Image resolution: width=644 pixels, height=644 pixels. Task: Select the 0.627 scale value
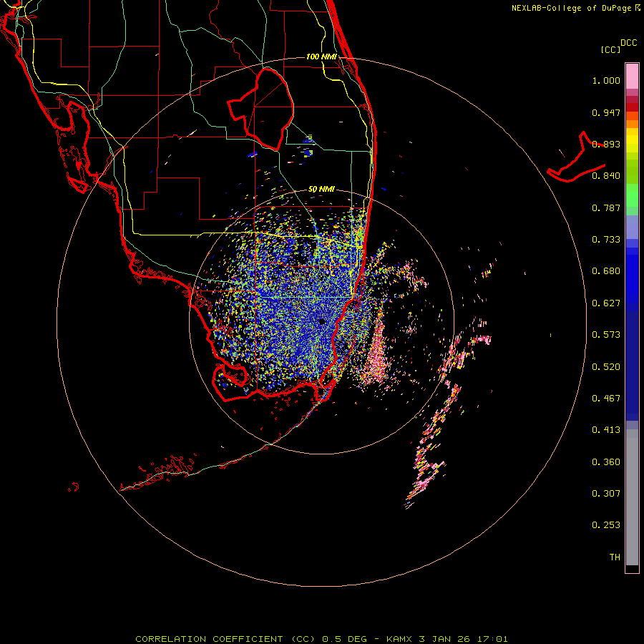pyautogui.click(x=606, y=303)
